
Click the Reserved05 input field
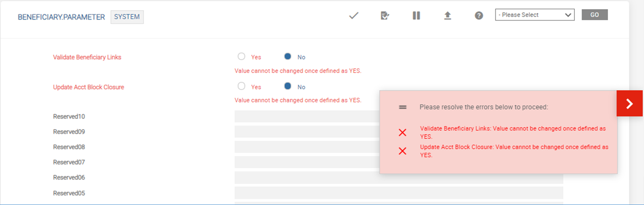(399, 193)
